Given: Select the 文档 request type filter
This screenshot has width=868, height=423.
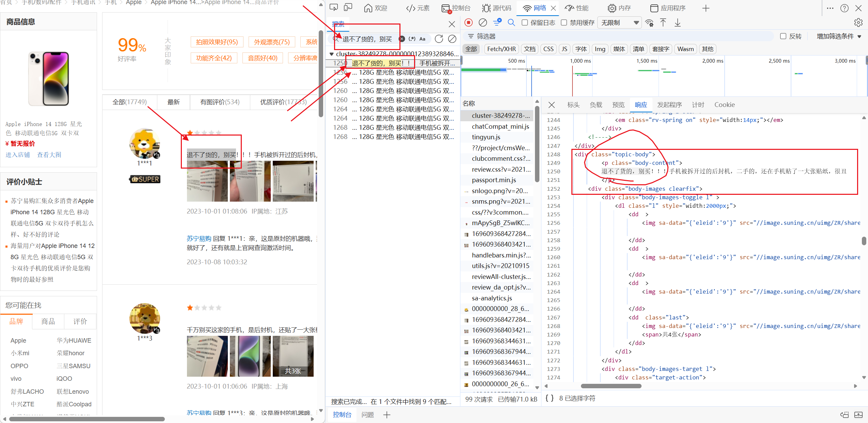Looking at the screenshot, I should pos(530,49).
